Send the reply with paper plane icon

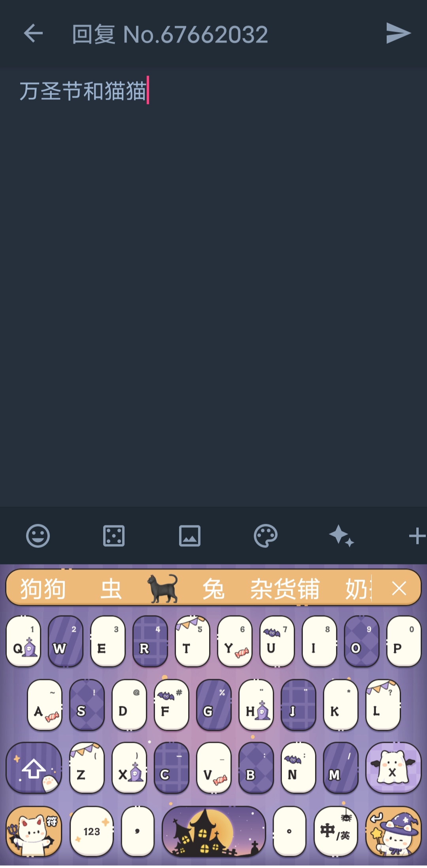(x=398, y=33)
